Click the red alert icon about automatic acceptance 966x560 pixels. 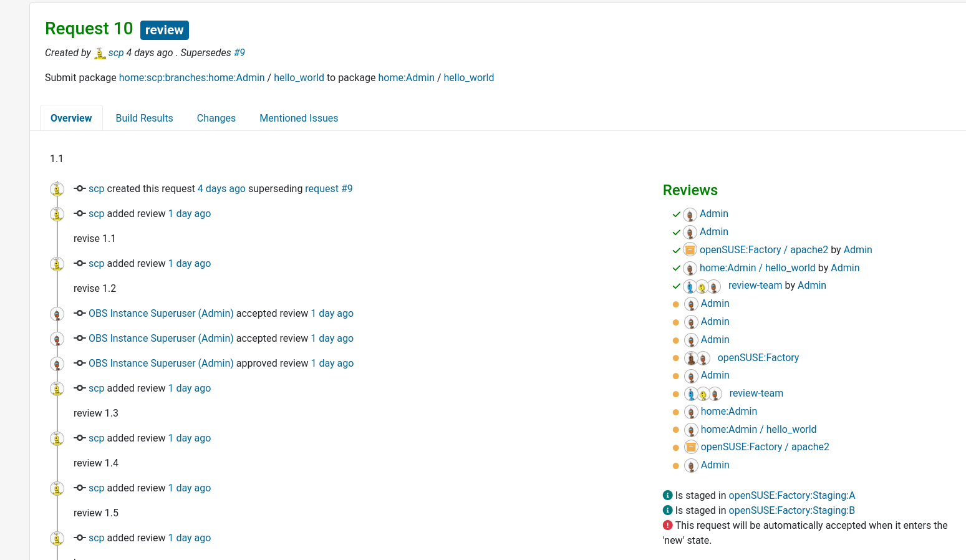(x=667, y=525)
